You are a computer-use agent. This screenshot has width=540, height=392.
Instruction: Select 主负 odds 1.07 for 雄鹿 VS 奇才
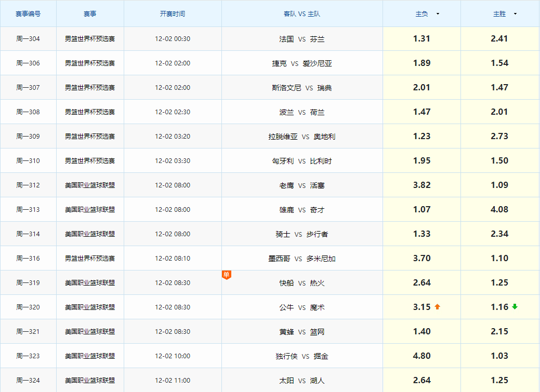click(422, 210)
